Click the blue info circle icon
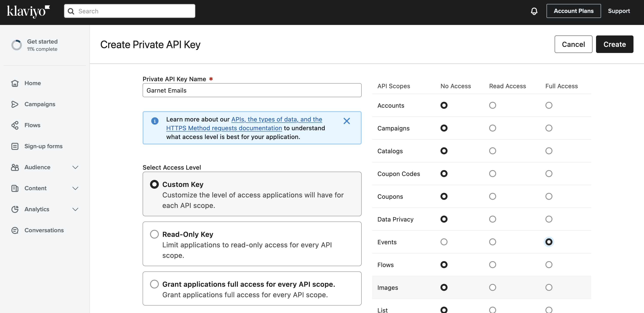 pos(155,121)
